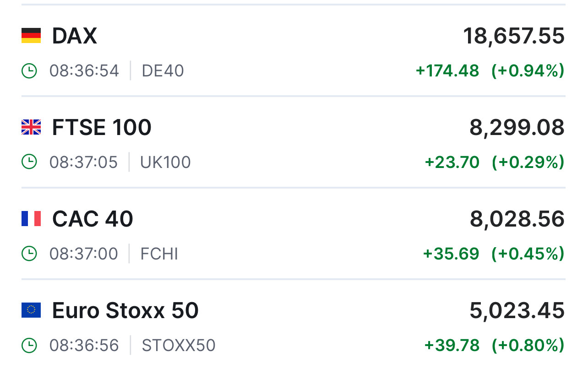
Task: Click the EU flag icon beside Euro Stoxx 50
Action: tap(31, 310)
